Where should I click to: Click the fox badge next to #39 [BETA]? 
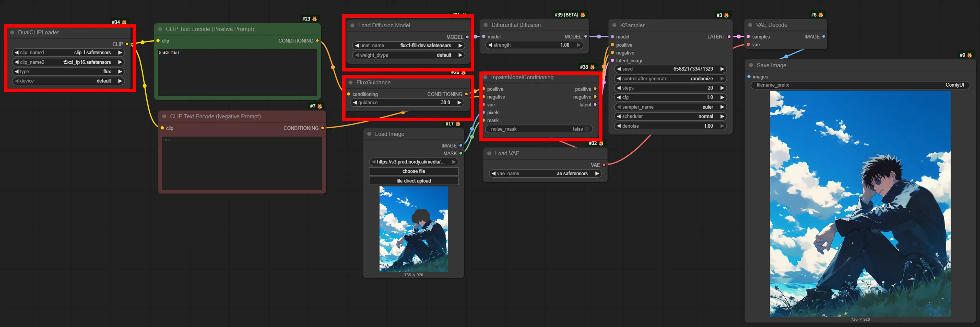(582, 15)
